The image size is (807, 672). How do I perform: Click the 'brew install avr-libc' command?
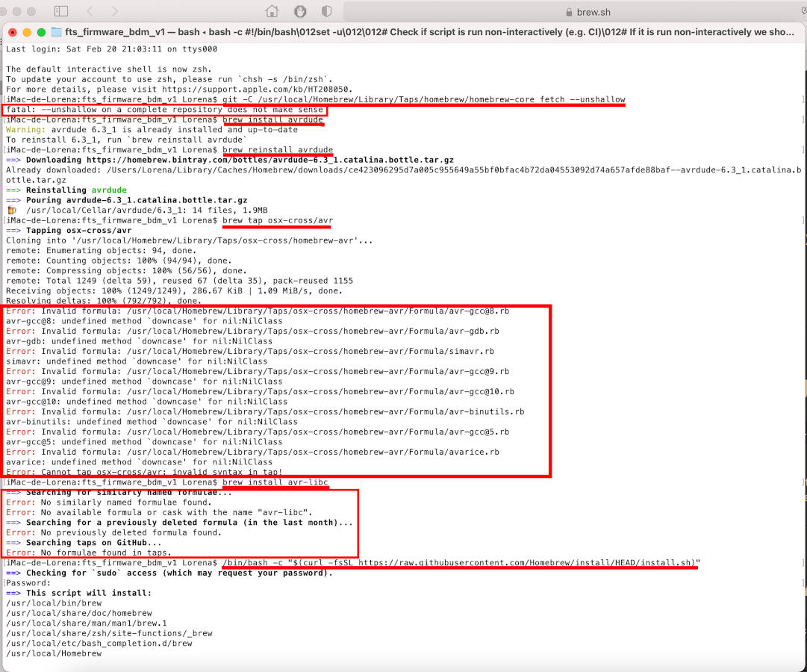[275, 482]
